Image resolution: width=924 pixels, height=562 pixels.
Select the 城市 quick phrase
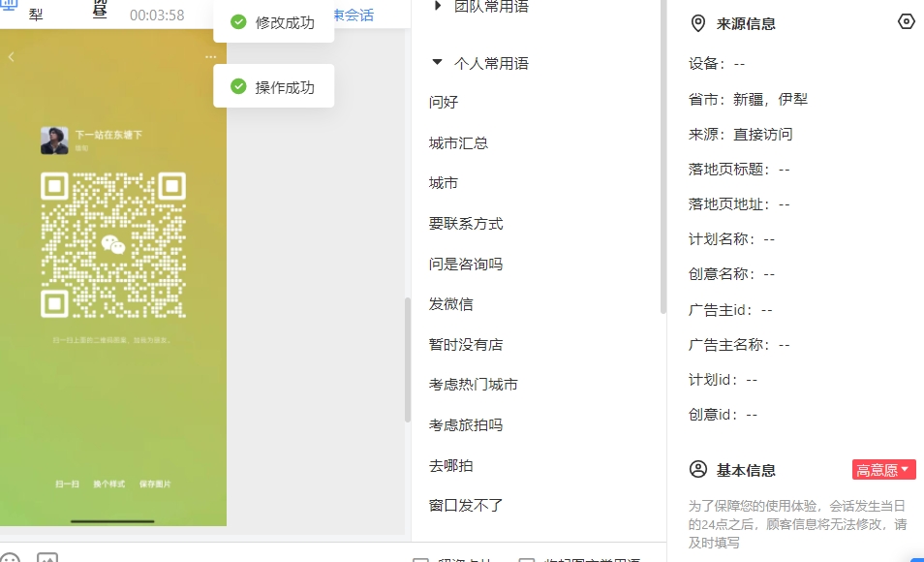click(x=444, y=183)
